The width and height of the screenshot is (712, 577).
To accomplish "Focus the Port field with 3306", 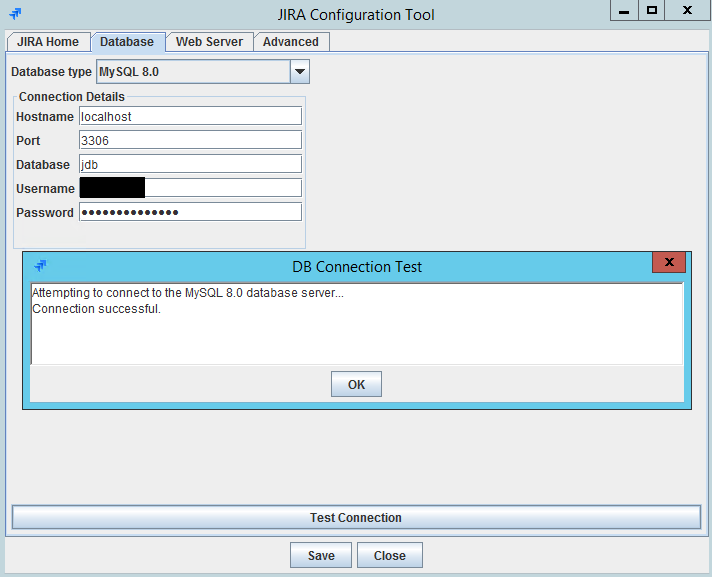I will pyautogui.click(x=190, y=140).
